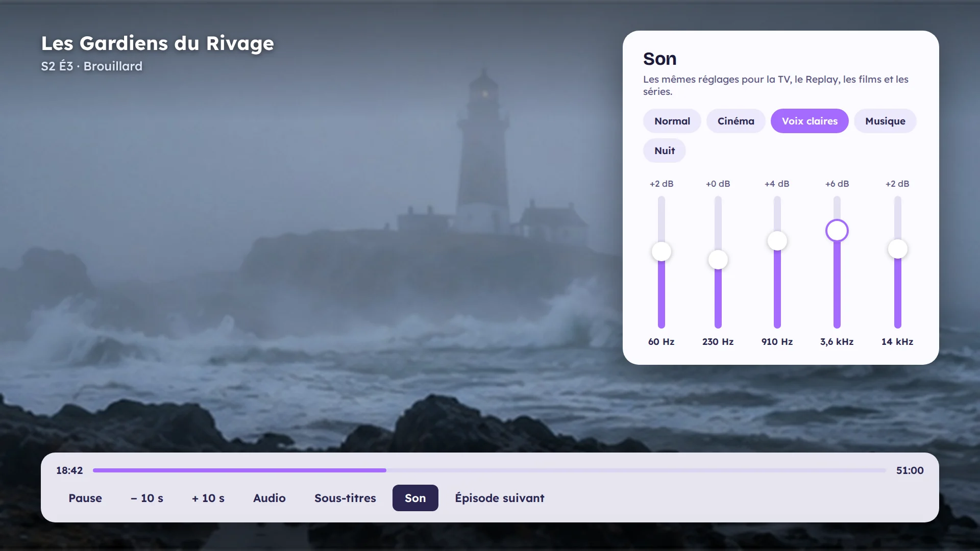
Task: Click the +0 dB value label
Action: coord(718,184)
